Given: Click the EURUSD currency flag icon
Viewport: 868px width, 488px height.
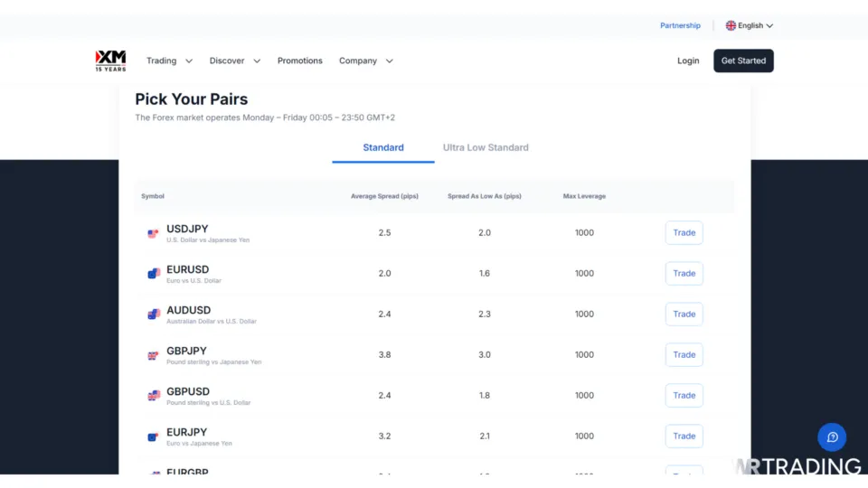Looking at the screenshot, I should pos(154,274).
